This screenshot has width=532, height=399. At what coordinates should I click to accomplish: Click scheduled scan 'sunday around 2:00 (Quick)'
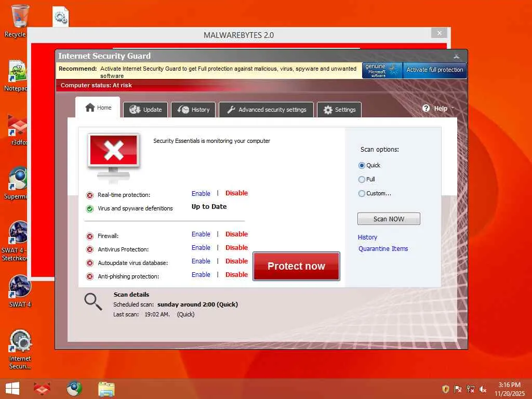[197, 304]
